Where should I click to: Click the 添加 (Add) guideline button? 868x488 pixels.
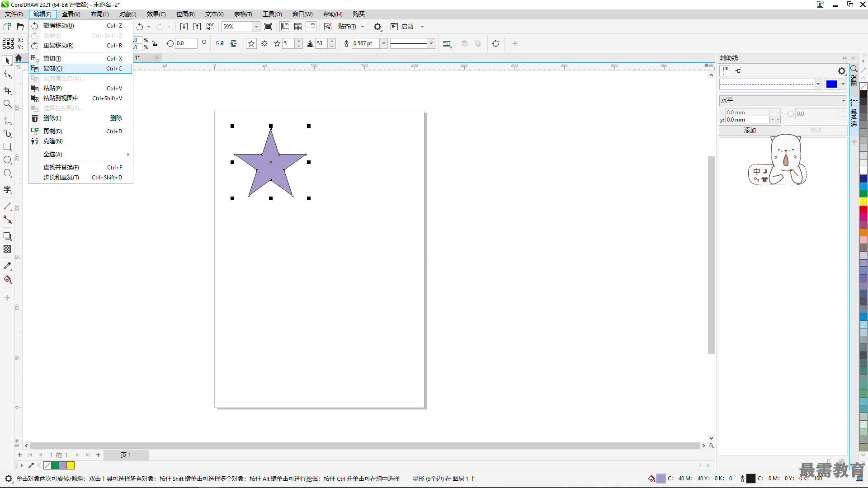coord(750,130)
